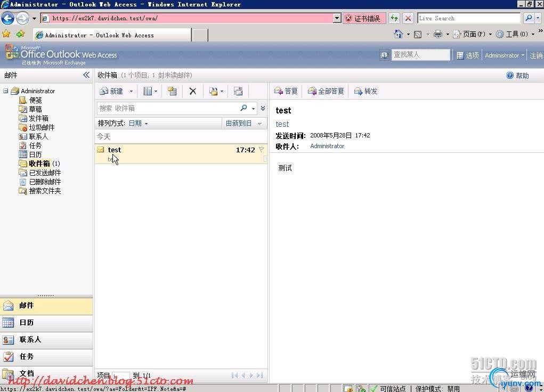Open the IE Tools menu
The height and width of the screenshot is (392, 544).
(515, 34)
